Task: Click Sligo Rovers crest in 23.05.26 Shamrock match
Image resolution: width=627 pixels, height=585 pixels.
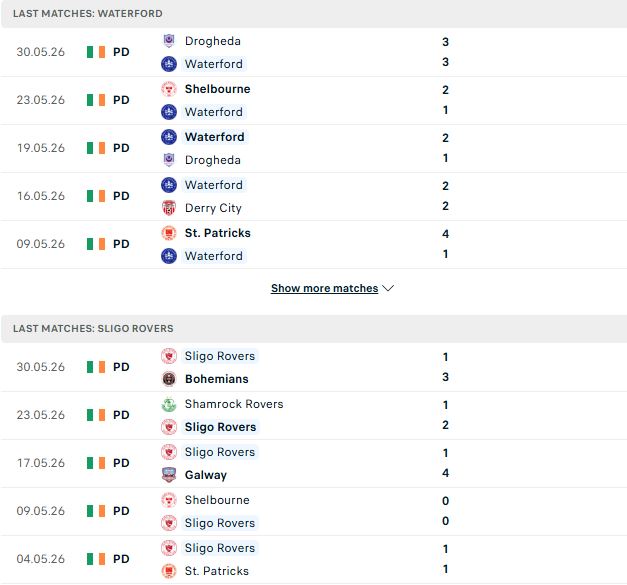Action: point(169,427)
